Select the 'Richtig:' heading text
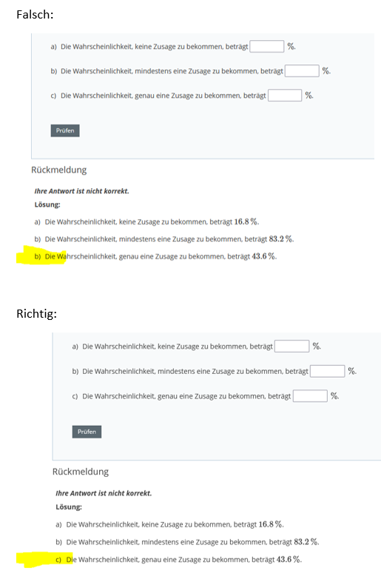The image size is (381, 588). (36, 313)
